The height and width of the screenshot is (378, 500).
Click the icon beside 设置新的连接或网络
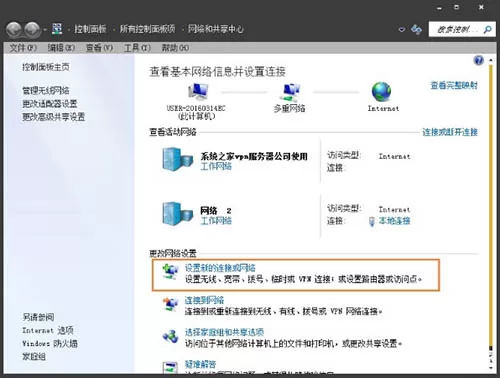[170, 272]
